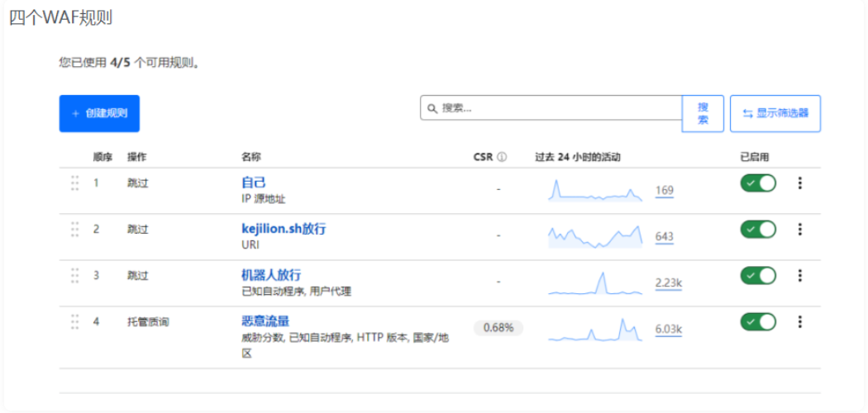The height and width of the screenshot is (413, 868).
Task: Click the 6.03k activity count link
Action: pos(668,330)
